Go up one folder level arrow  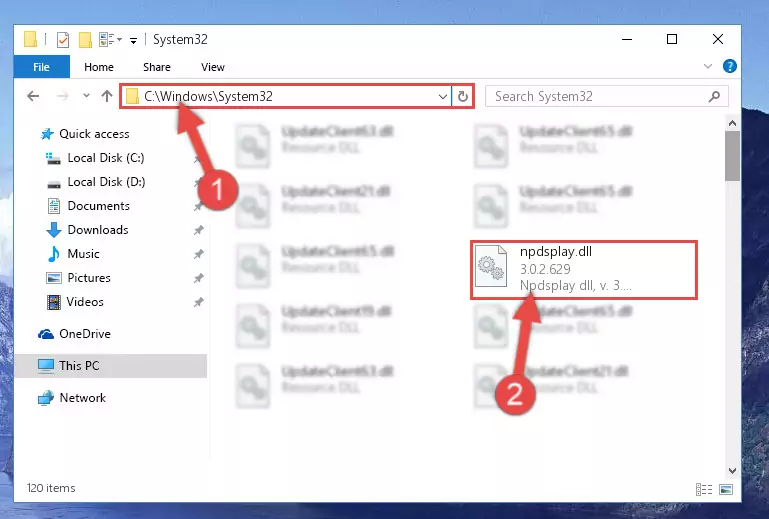tap(106, 96)
